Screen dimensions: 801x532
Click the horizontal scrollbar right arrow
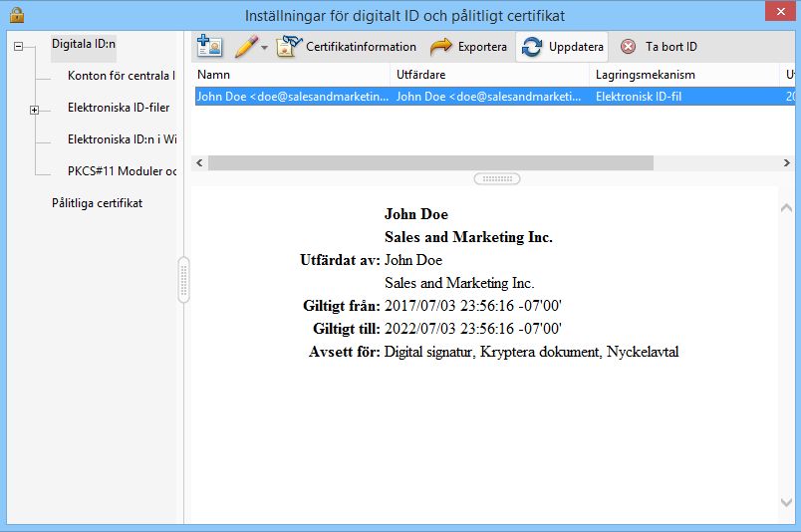pyautogui.click(x=787, y=163)
